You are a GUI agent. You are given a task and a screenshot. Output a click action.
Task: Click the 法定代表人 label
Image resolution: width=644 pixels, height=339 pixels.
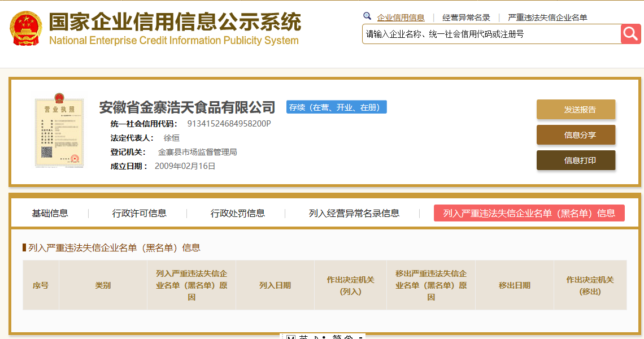pyautogui.click(x=132, y=138)
